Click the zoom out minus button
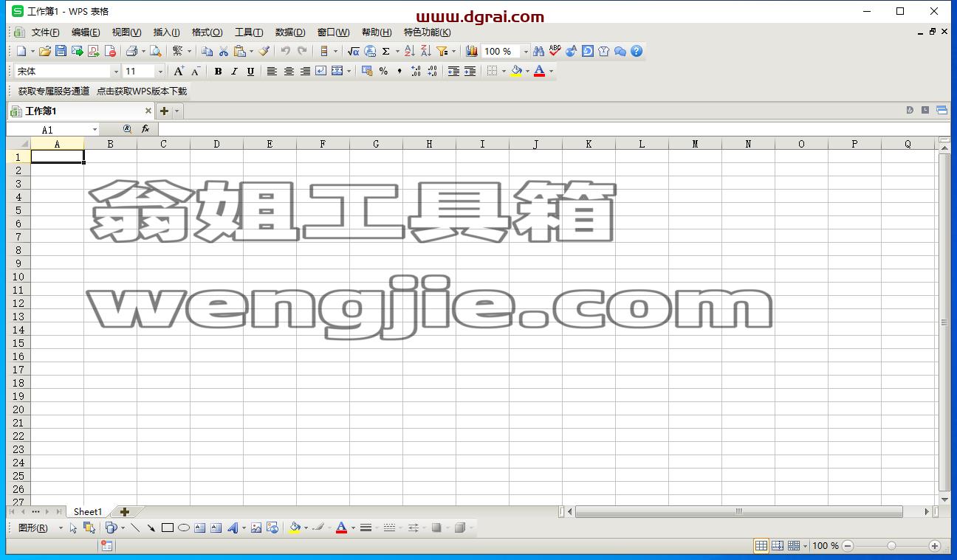 click(848, 546)
